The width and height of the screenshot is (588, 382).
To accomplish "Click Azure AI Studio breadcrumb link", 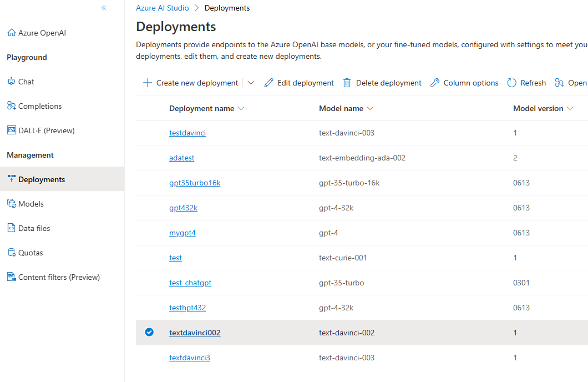I will click(163, 8).
